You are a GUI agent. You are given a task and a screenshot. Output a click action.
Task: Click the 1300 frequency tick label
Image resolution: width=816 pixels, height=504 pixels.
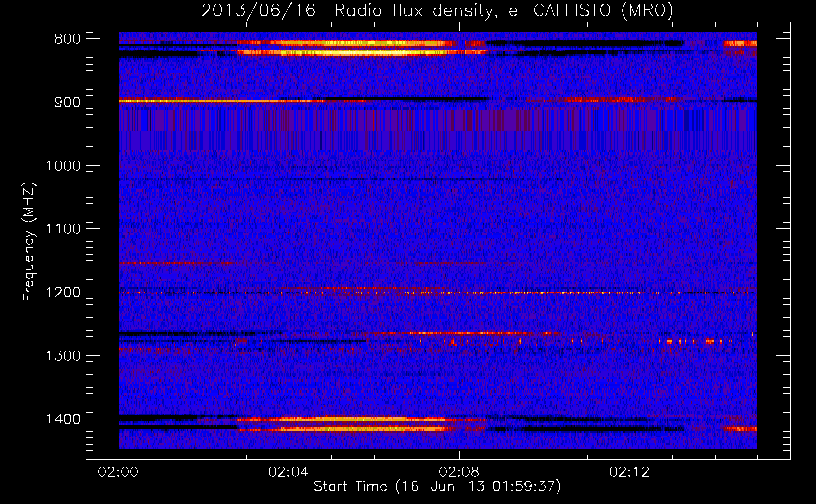pos(63,356)
